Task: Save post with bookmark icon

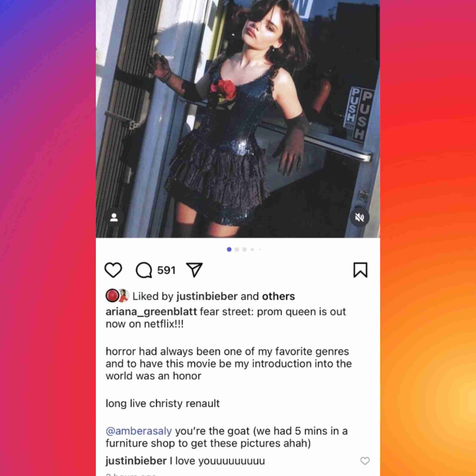Action: pyautogui.click(x=360, y=270)
